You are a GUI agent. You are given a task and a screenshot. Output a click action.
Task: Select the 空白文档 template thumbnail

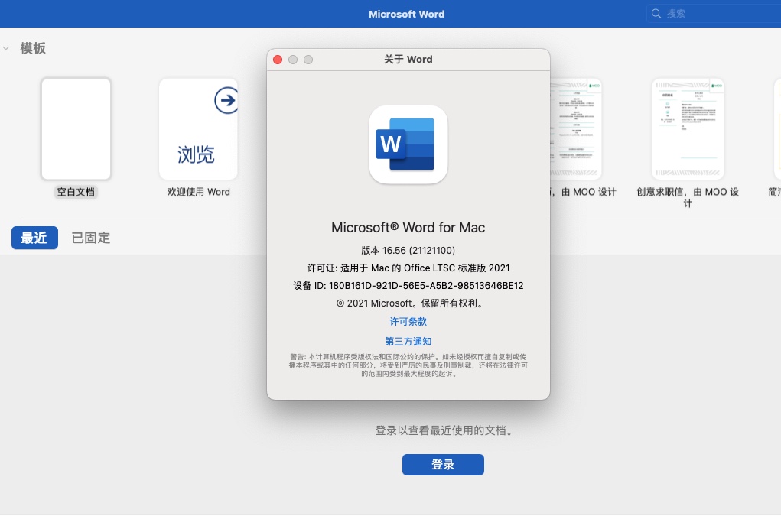pyautogui.click(x=76, y=128)
